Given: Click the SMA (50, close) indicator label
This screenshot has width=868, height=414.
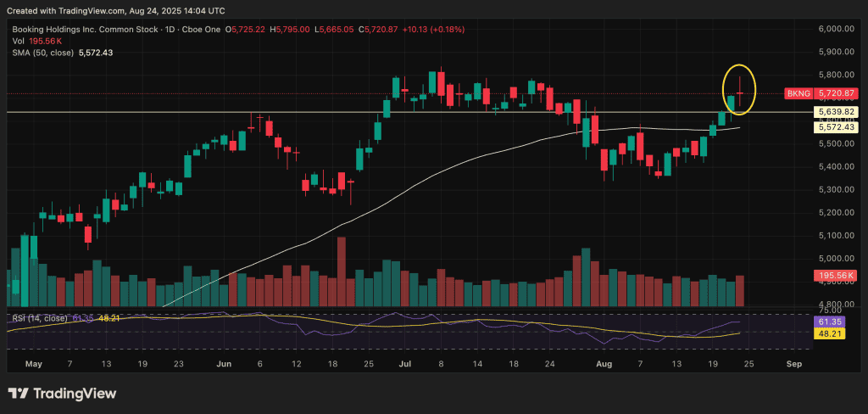Looking at the screenshot, I should (61, 53).
